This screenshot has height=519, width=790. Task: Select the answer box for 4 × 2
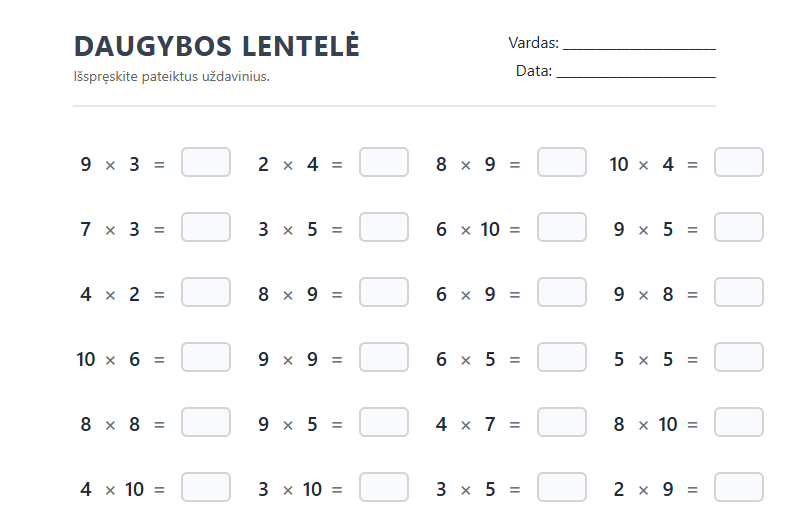(x=206, y=293)
